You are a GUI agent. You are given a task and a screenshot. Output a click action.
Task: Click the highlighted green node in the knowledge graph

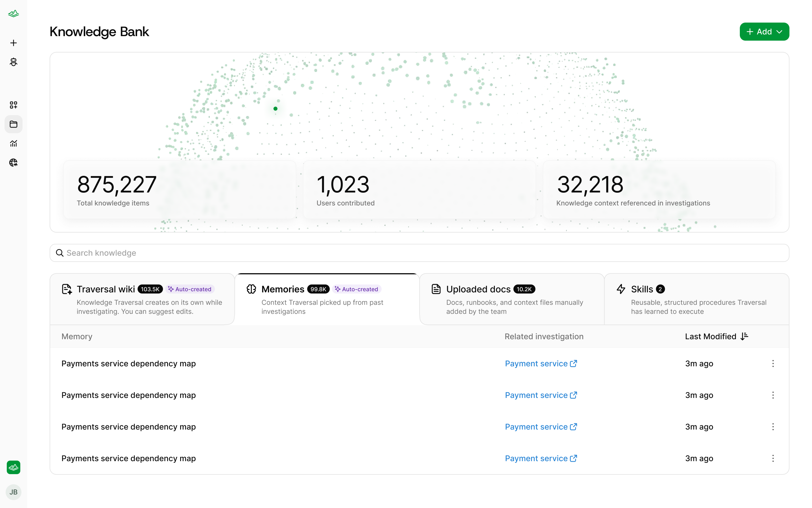coord(275,109)
